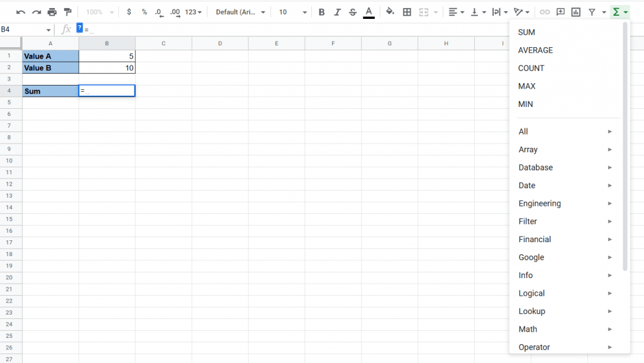Insert a link
Viewport: 644px width, 363px height.
point(545,11)
